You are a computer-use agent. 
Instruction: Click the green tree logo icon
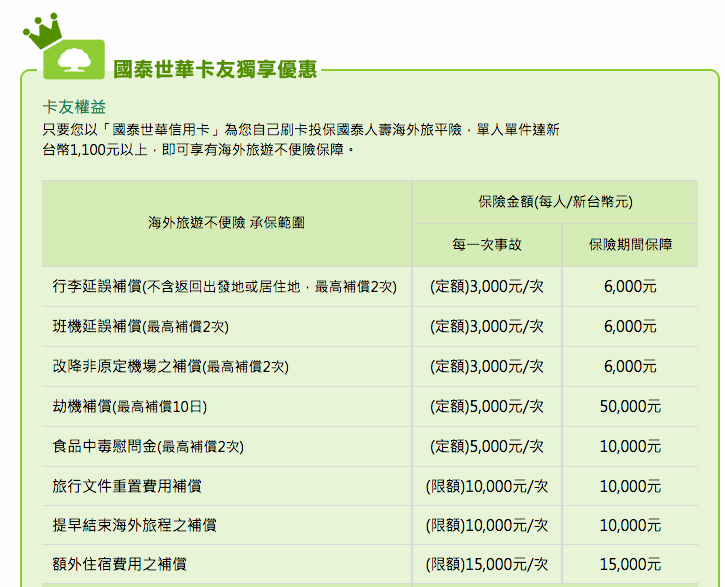coord(74,60)
